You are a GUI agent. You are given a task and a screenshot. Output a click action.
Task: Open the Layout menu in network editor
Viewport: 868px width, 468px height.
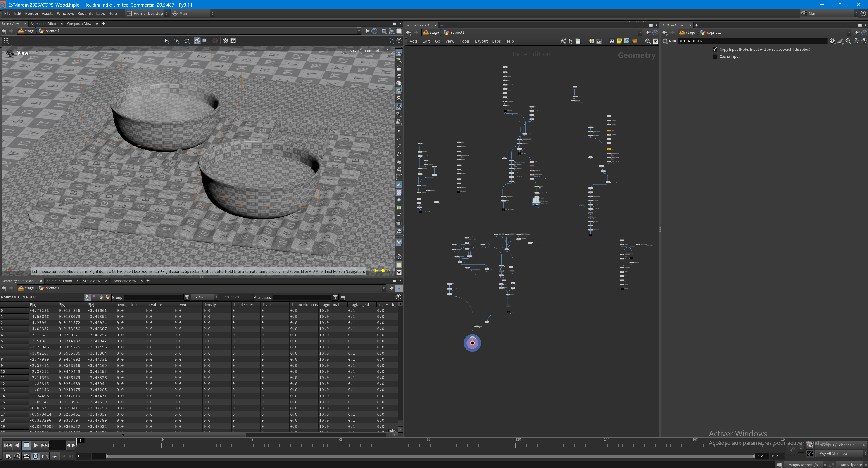point(481,41)
